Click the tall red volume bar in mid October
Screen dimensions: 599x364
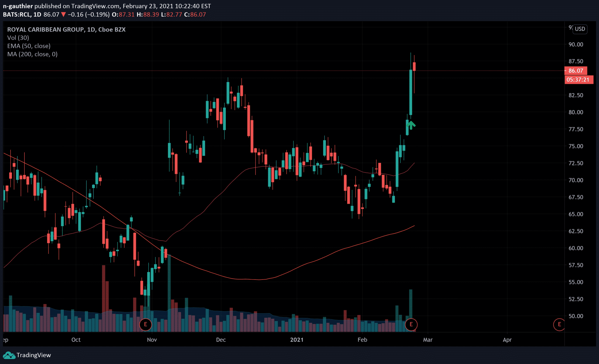104,298
